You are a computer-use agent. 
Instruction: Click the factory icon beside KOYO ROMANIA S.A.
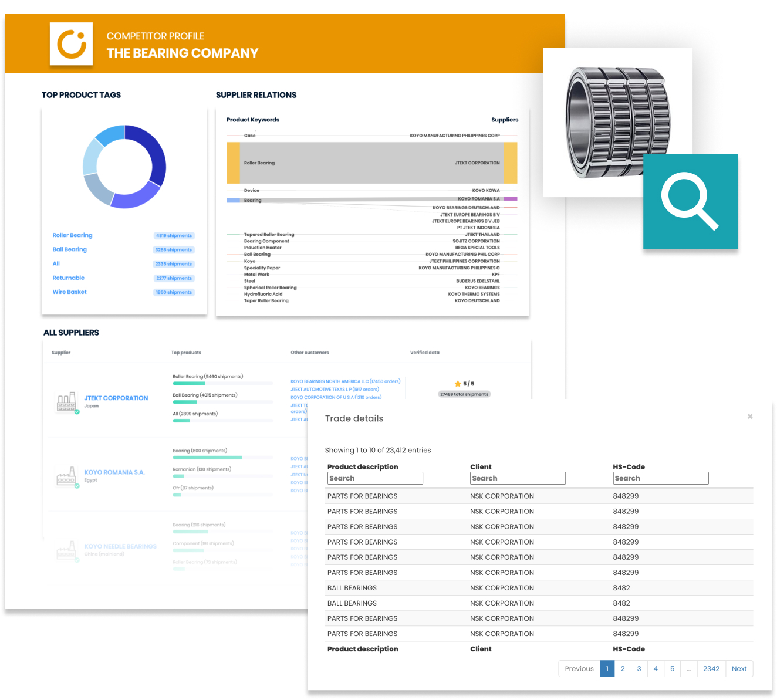(66, 476)
